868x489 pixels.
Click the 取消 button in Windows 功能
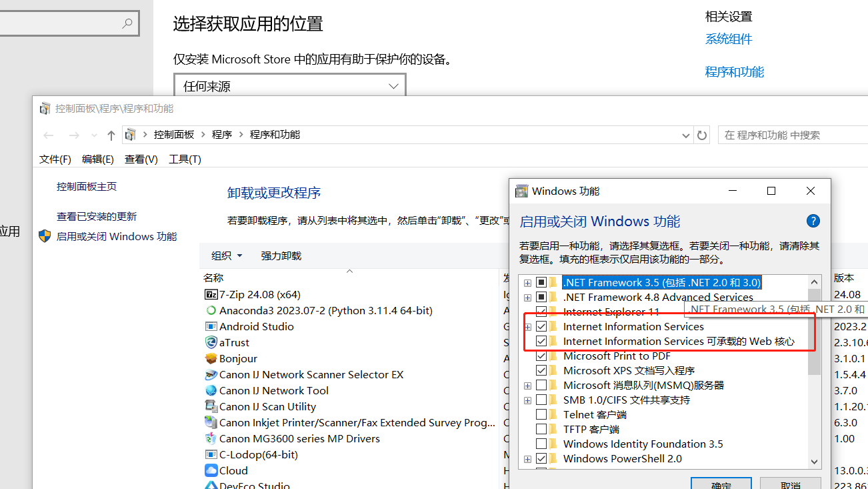pyautogui.click(x=790, y=485)
